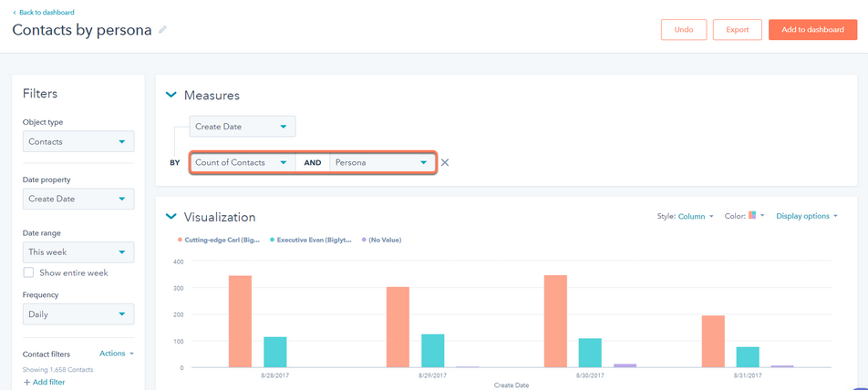Click the Contacts by persona title
This screenshot has height=390, width=868.
[x=82, y=30]
